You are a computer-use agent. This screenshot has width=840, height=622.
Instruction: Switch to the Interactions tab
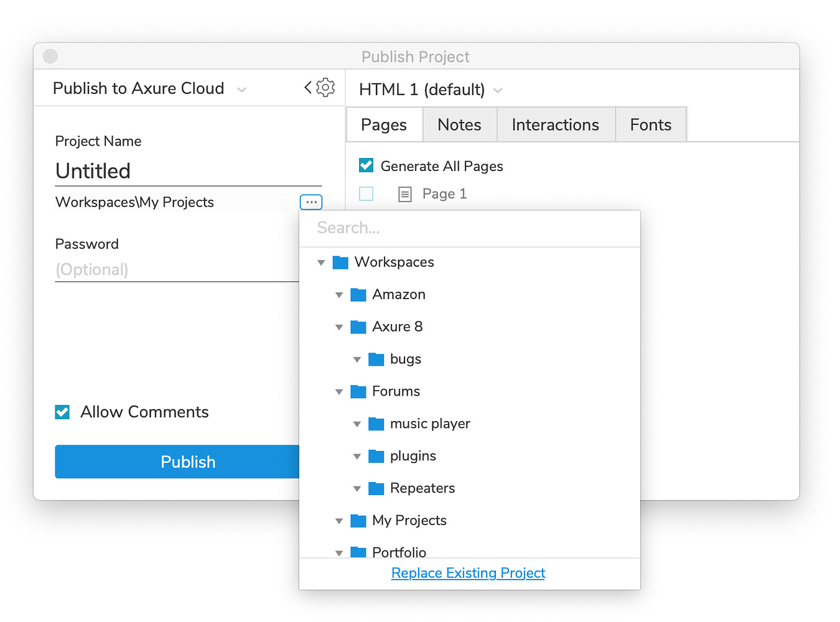coord(555,124)
